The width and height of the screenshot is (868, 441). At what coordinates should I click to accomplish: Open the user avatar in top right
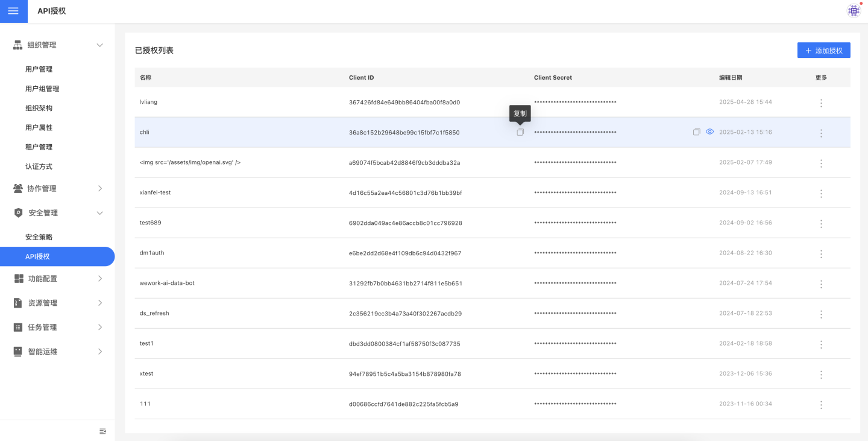[x=854, y=11]
